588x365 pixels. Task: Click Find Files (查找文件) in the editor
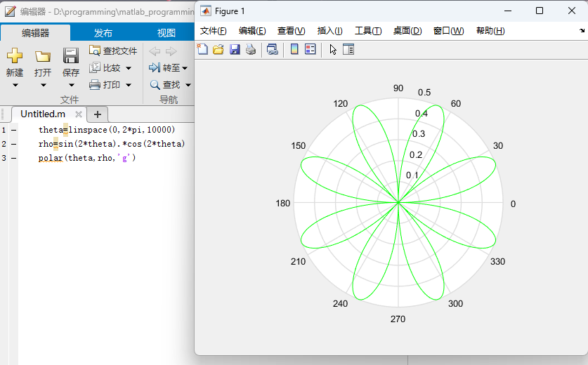(x=113, y=51)
